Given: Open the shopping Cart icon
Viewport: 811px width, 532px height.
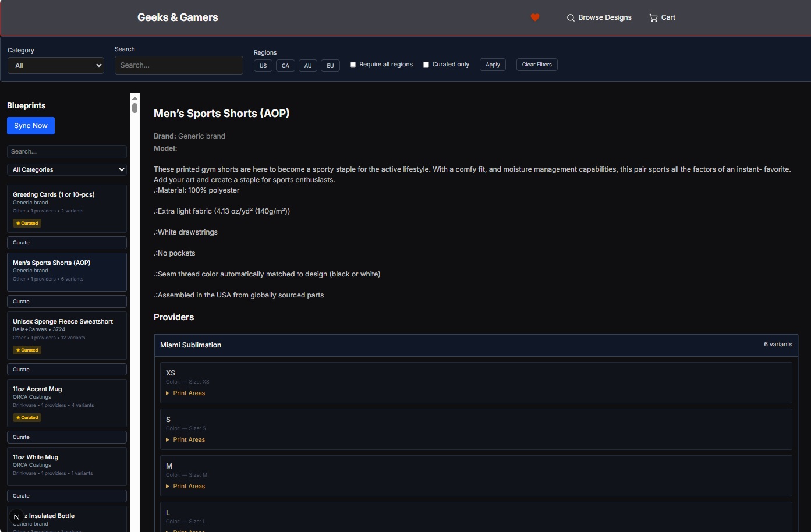Looking at the screenshot, I should click(x=653, y=17).
